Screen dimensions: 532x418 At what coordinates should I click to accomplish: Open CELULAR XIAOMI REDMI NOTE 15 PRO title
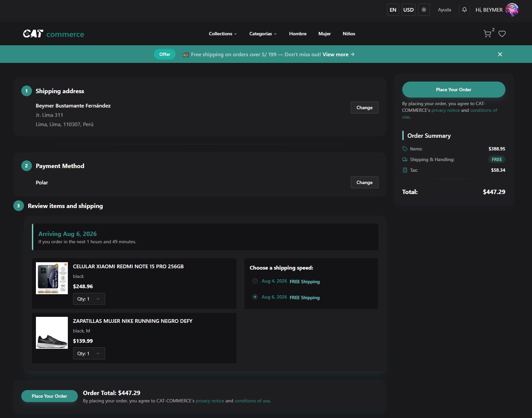point(128,266)
